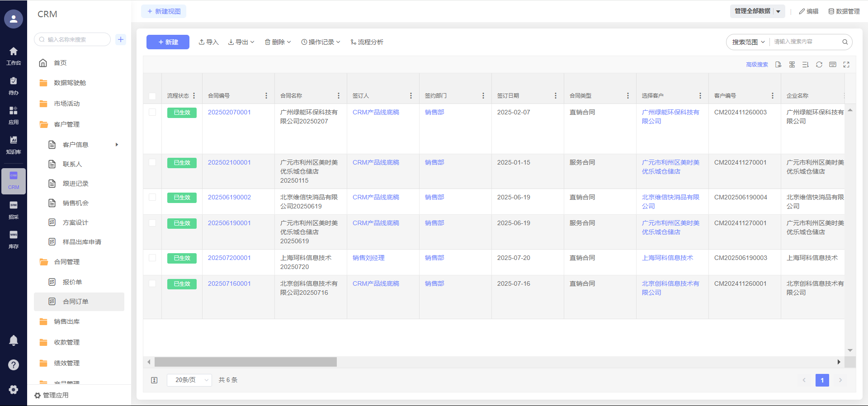The height and width of the screenshot is (406, 868).
Task: Expand the 搜索范围 search scope dropdown
Action: [x=748, y=42]
